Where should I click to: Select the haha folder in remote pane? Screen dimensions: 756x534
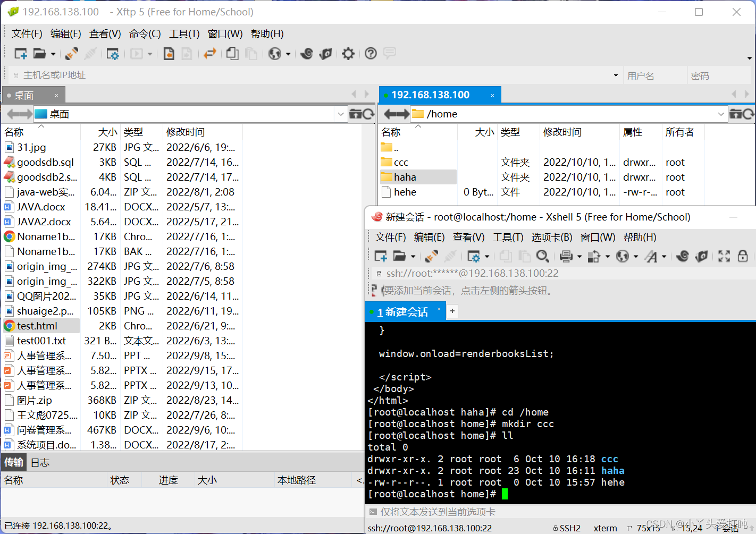click(418, 177)
